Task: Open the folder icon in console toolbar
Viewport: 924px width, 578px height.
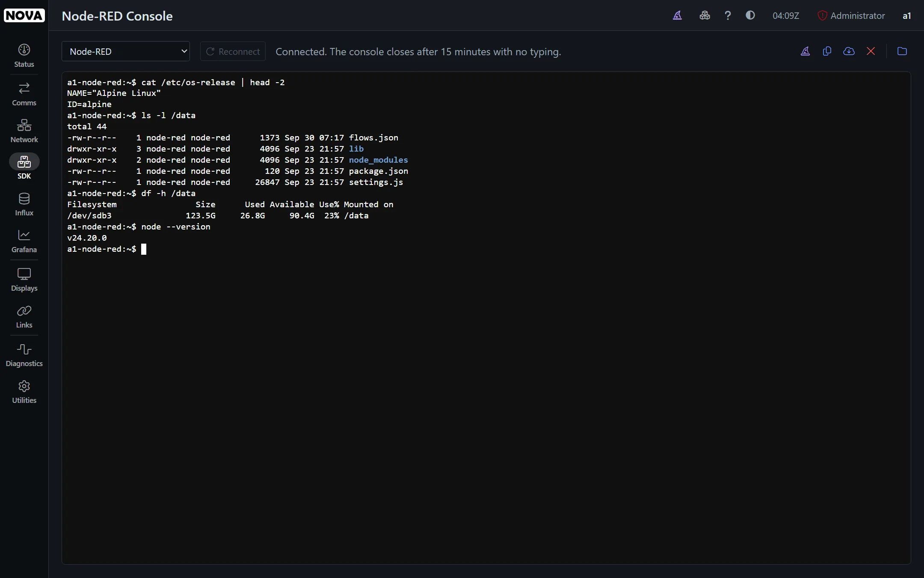Action: [902, 51]
